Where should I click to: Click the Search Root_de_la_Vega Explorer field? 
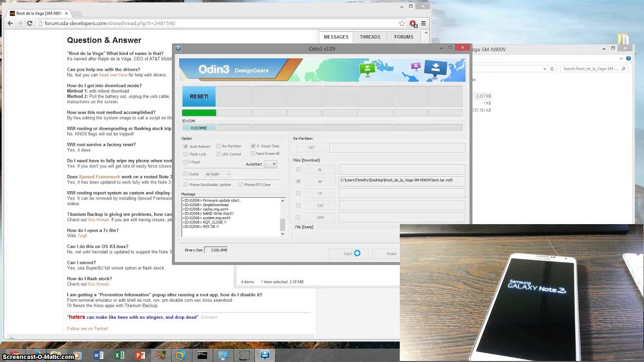coord(594,69)
